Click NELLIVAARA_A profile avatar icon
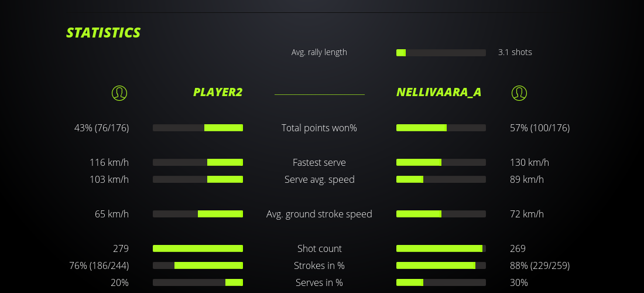 tap(519, 93)
